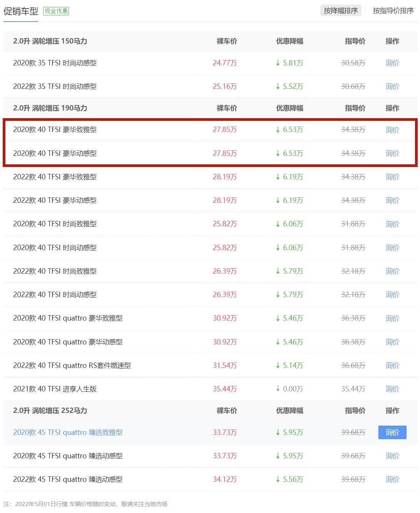Click the ↓ 5.81万 discount value
The height and width of the screenshot is (513, 420).
coord(289,63)
